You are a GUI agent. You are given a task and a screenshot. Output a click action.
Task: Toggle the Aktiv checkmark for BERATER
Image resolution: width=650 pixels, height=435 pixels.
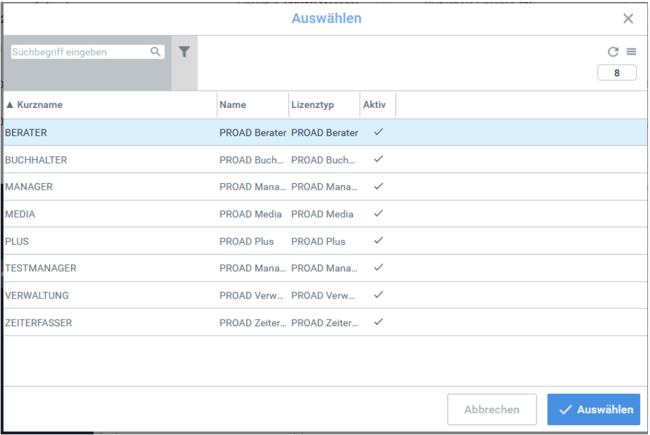click(378, 132)
